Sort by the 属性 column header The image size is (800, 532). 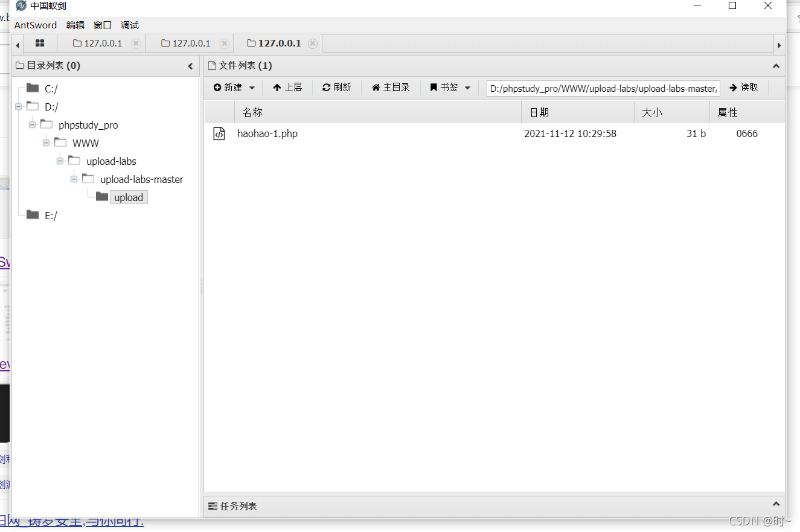click(x=747, y=112)
